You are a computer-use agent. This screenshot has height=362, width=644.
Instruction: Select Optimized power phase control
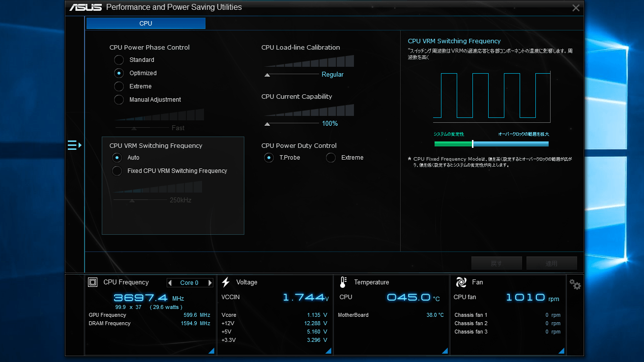pos(119,73)
